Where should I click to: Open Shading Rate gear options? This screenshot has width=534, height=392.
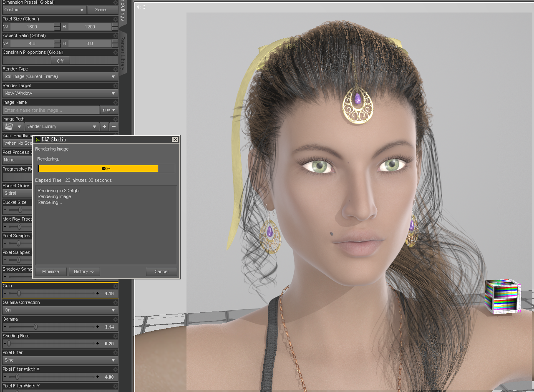116,336
